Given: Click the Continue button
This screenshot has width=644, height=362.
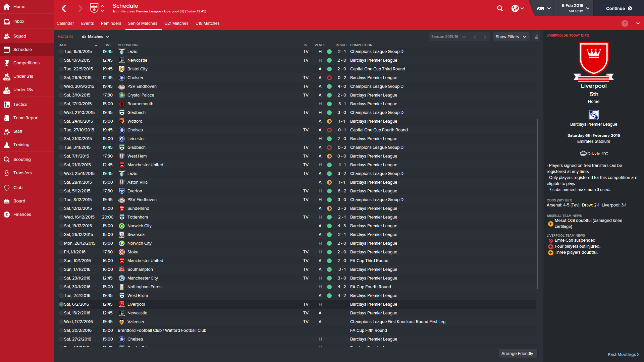Looking at the screenshot, I should coord(619,8).
